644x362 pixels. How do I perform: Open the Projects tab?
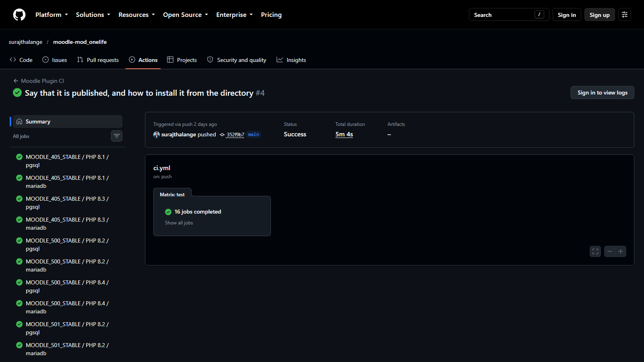coord(182,60)
